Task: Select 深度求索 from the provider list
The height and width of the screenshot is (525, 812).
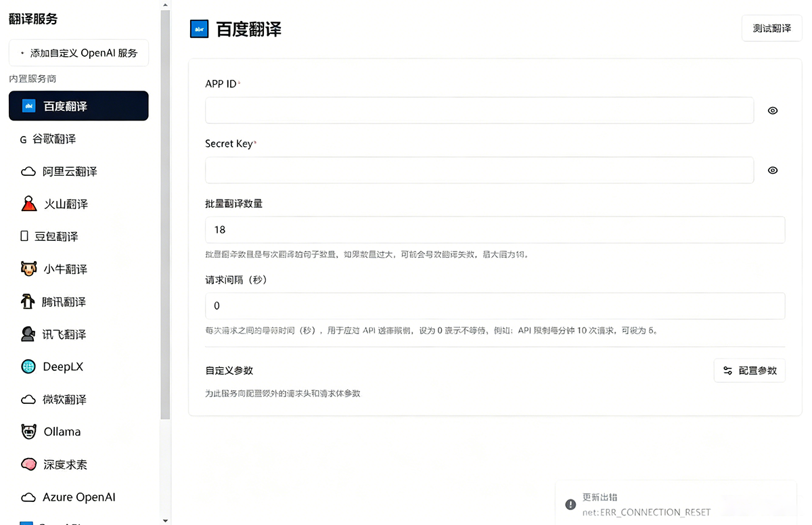Action: click(x=78, y=464)
